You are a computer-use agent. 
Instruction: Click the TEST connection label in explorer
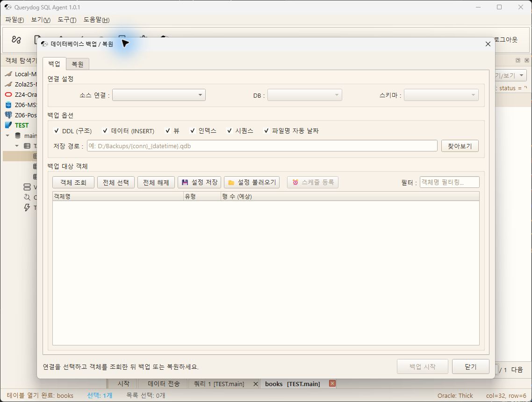click(x=22, y=125)
